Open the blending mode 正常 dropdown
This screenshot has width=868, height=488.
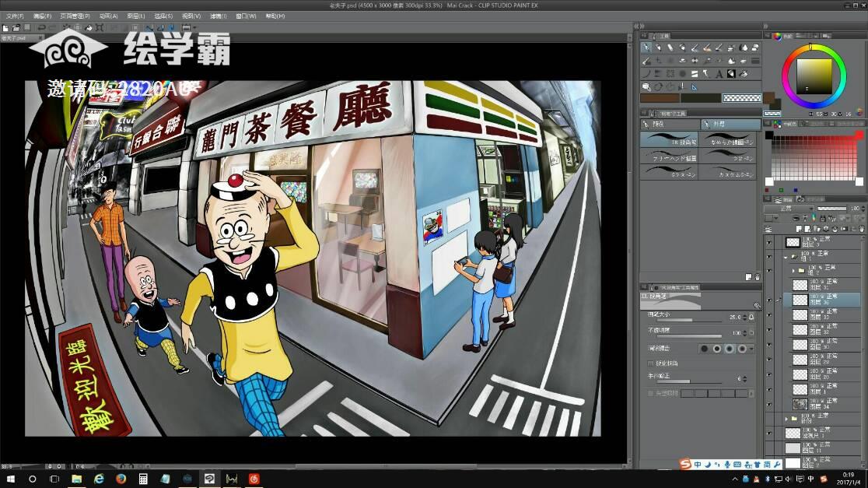(x=789, y=209)
